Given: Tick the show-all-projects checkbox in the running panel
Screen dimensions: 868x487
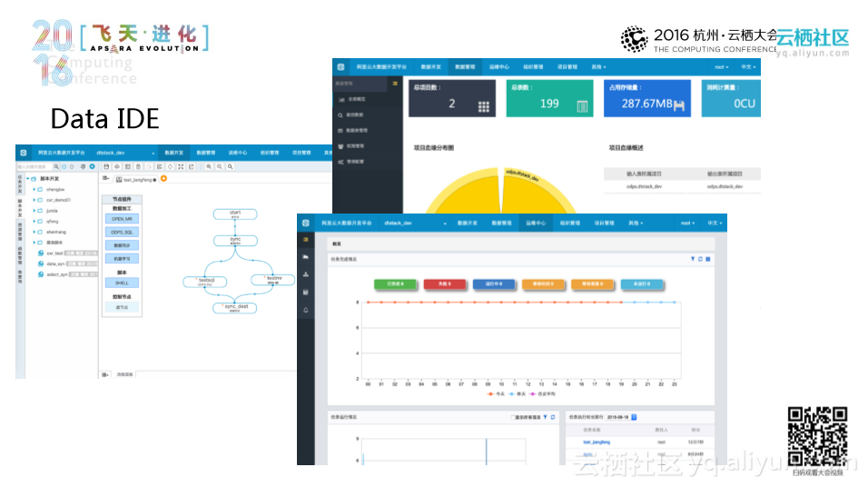Looking at the screenshot, I should [x=513, y=417].
